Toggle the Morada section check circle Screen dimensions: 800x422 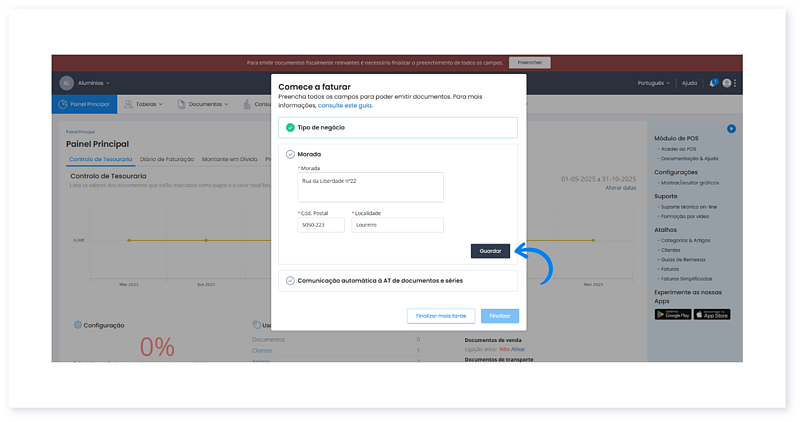290,154
